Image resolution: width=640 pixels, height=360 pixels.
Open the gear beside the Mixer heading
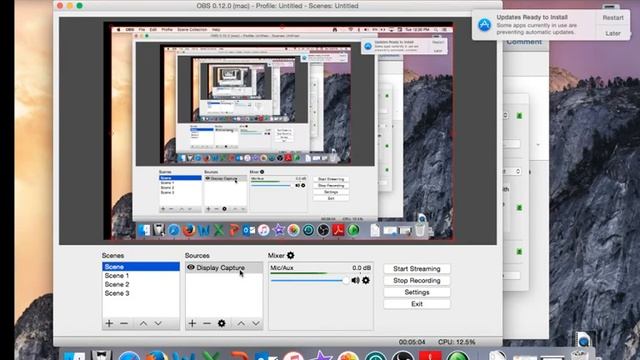(x=291, y=255)
